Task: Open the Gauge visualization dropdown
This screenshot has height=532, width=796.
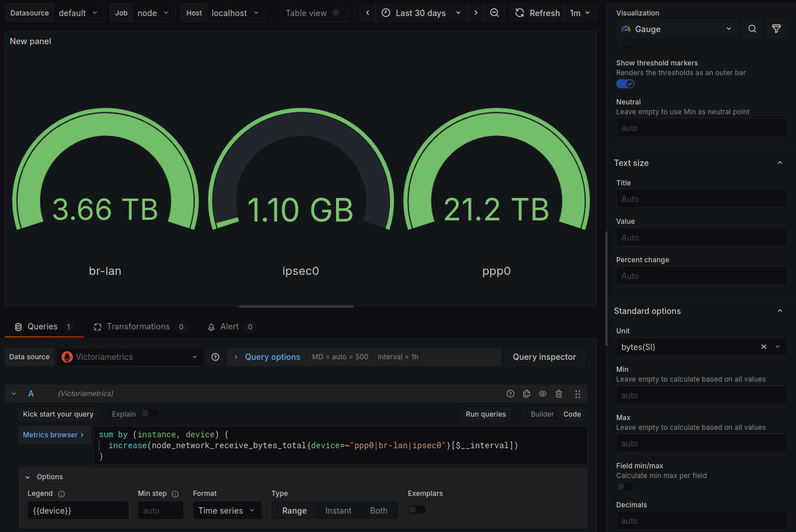Action: tap(677, 29)
